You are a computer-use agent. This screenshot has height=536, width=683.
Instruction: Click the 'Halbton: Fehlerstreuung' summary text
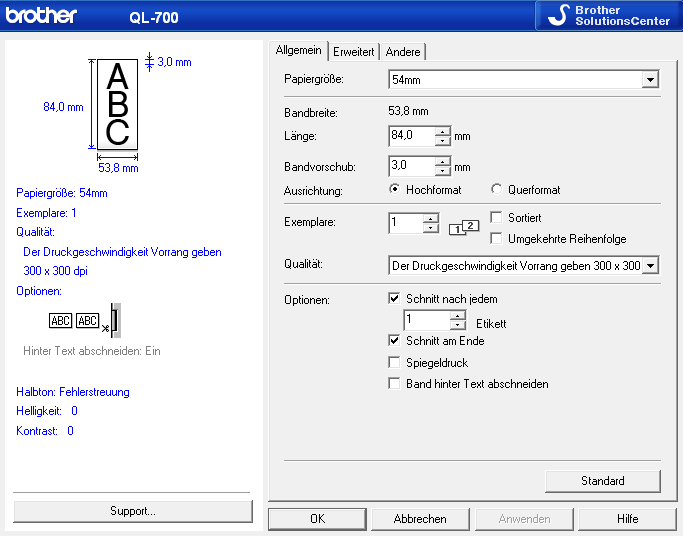[73, 392]
